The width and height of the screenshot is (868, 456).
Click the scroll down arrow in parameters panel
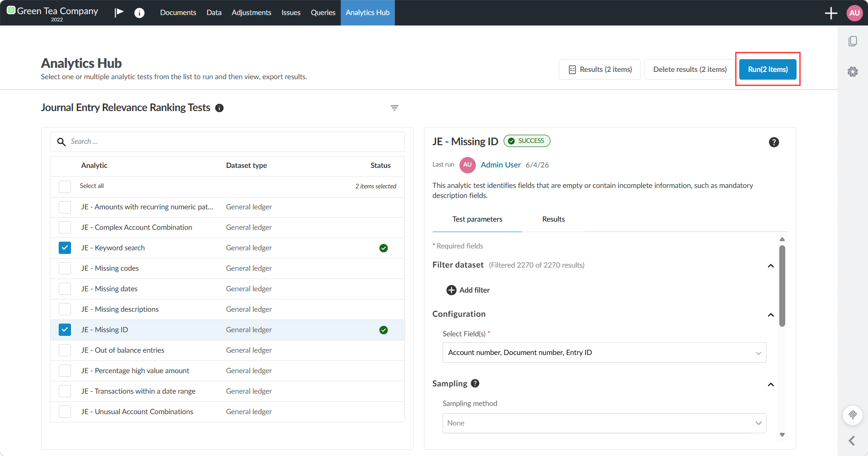782,435
